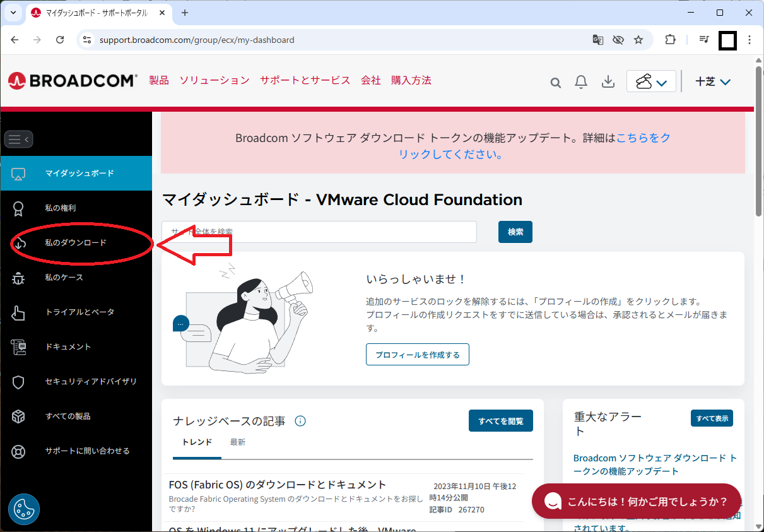Click the プロフィールを作成する button
Image resolution: width=764 pixels, height=532 pixels.
pyautogui.click(x=417, y=355)
